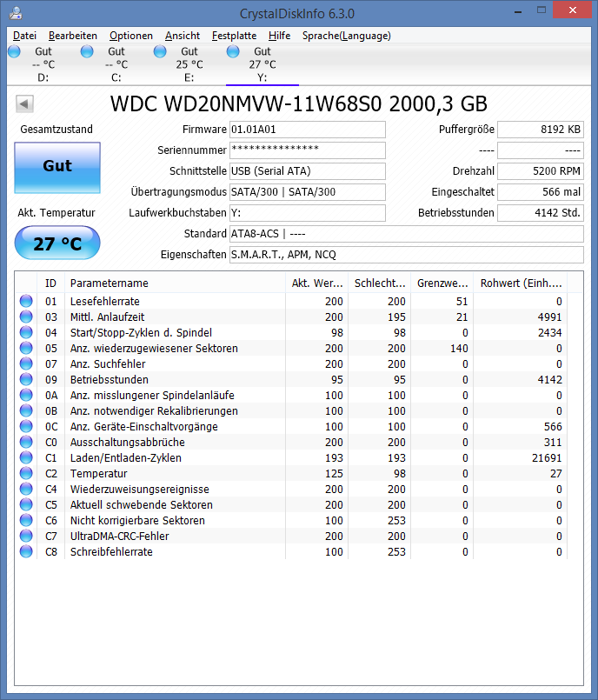
Task: Click status orb for Anz. Suchfehler row
Action: click(x=26, y=363)
